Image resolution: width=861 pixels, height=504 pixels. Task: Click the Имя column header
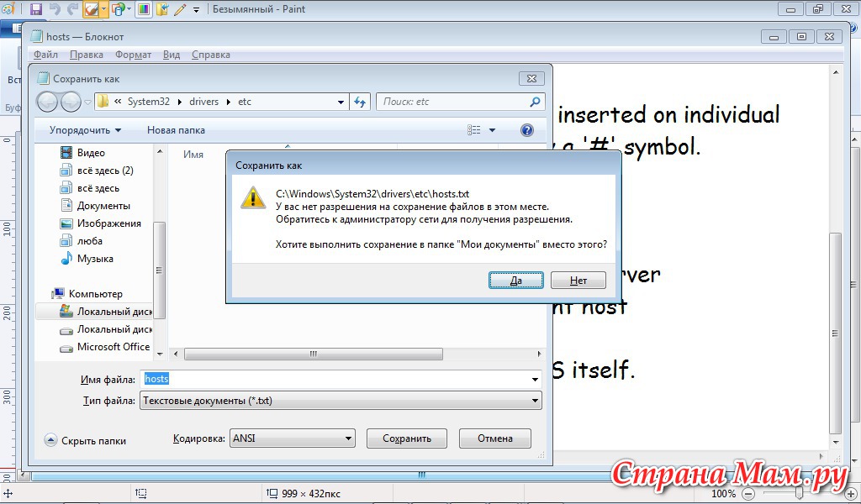193,155
